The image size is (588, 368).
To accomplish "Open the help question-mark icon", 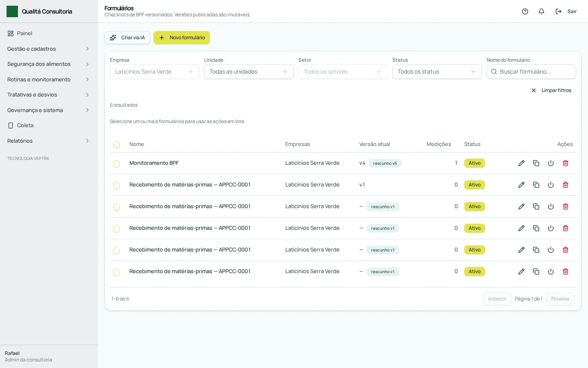I will (525, 11).
